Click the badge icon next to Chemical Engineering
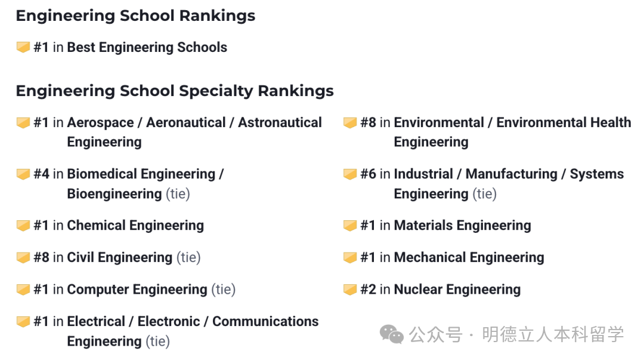 coord(23,226)
